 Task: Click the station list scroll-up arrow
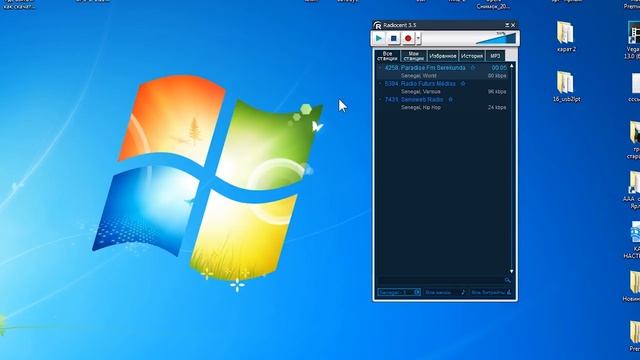click(x=512, y=66)
